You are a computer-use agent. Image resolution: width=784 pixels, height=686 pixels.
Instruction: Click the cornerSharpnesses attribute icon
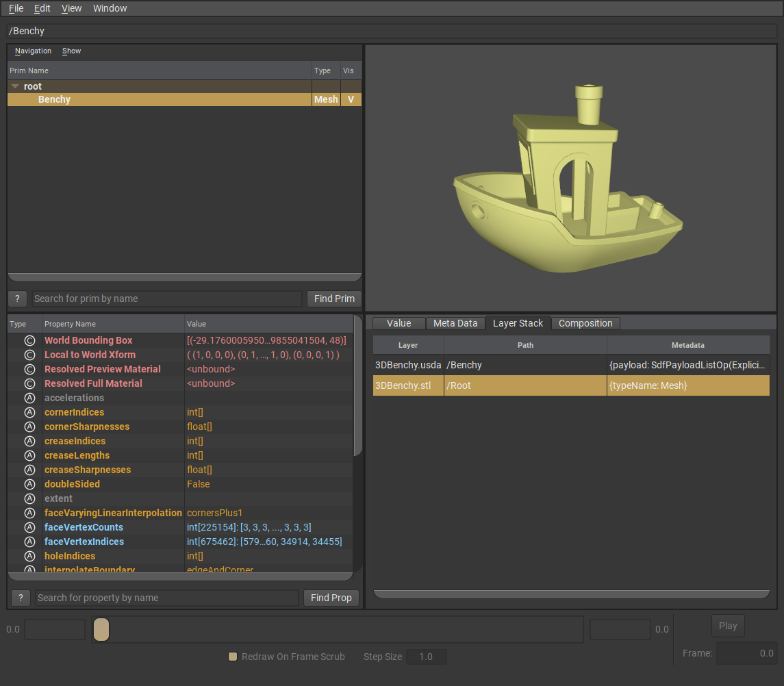click(30, 427)
